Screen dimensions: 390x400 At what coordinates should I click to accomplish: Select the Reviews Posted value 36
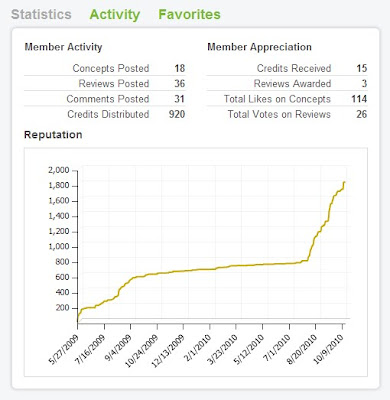click(179, 84)
